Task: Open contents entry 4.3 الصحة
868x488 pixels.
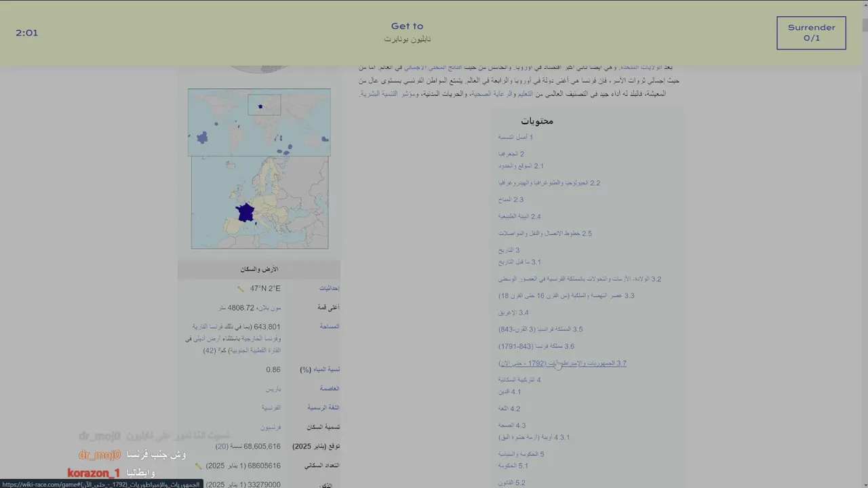Action: tap(512, 426)
